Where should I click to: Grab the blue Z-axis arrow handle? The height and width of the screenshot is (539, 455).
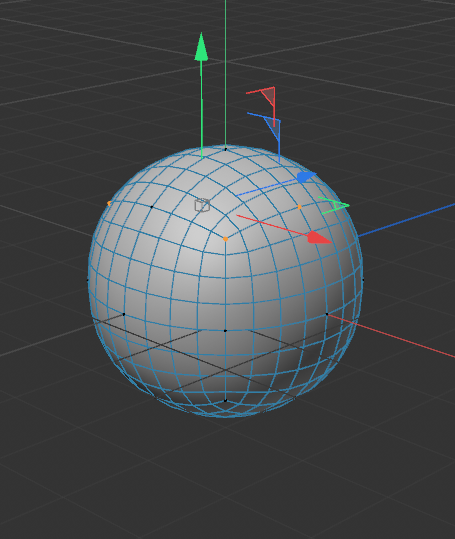(306, 177)
